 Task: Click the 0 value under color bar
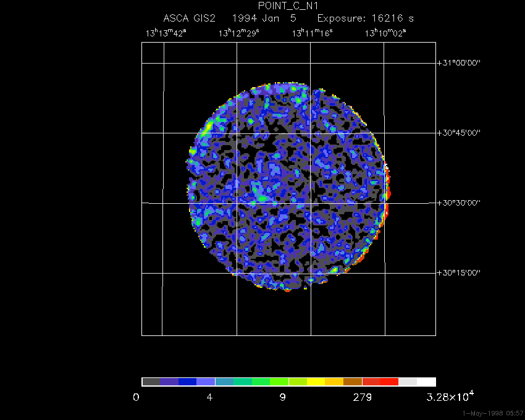pyautogui.click(x=136, y=398)
